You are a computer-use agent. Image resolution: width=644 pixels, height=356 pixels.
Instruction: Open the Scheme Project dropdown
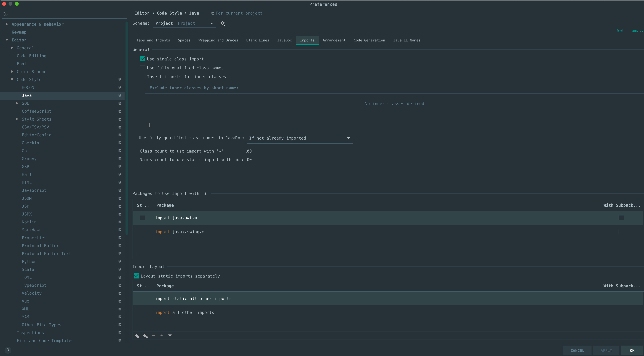184,23
